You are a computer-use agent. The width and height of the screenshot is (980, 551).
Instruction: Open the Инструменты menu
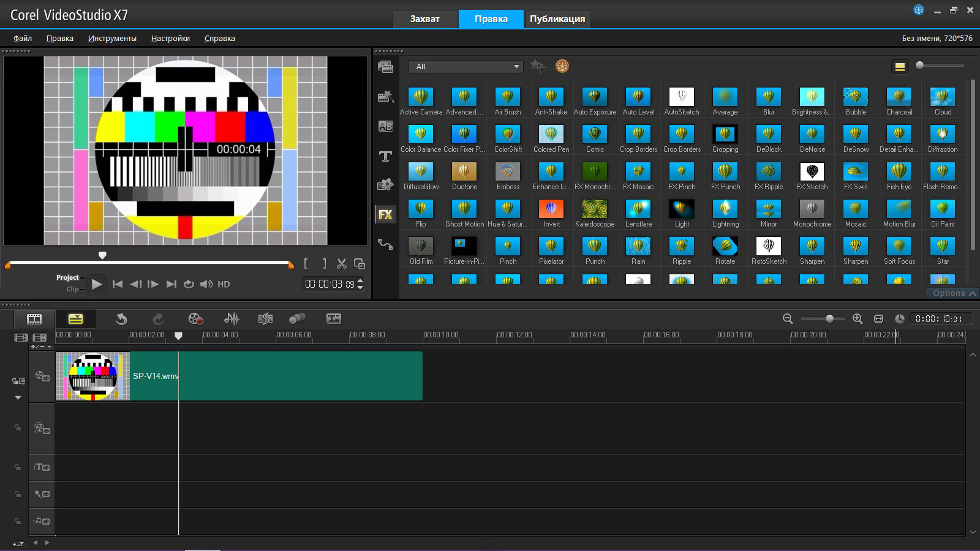click(112, 38)
